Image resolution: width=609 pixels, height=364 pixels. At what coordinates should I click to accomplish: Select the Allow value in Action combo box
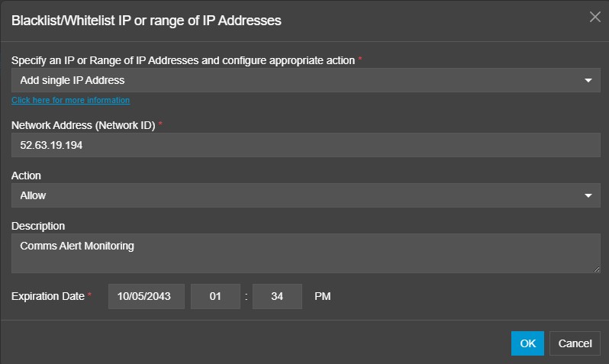(x=306, y=195)
